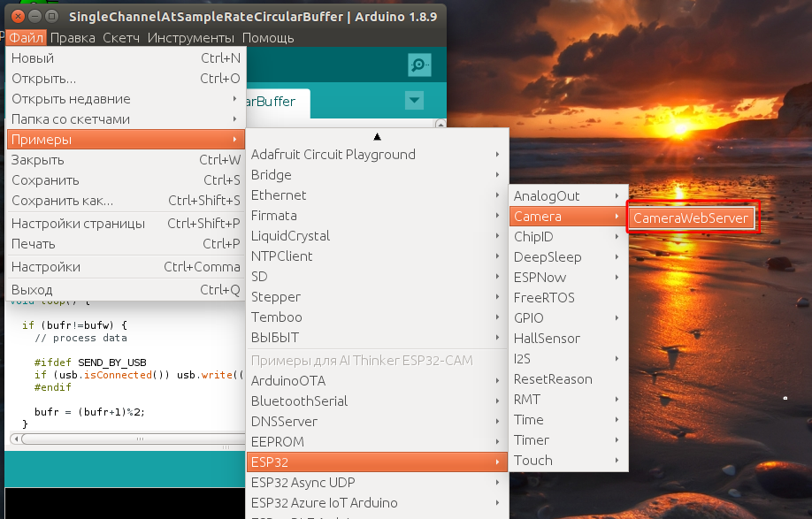Open the sketch tab dropdown arrow
Image resolution: width=812 pixels, height=519 pixels.
point(414,101)
